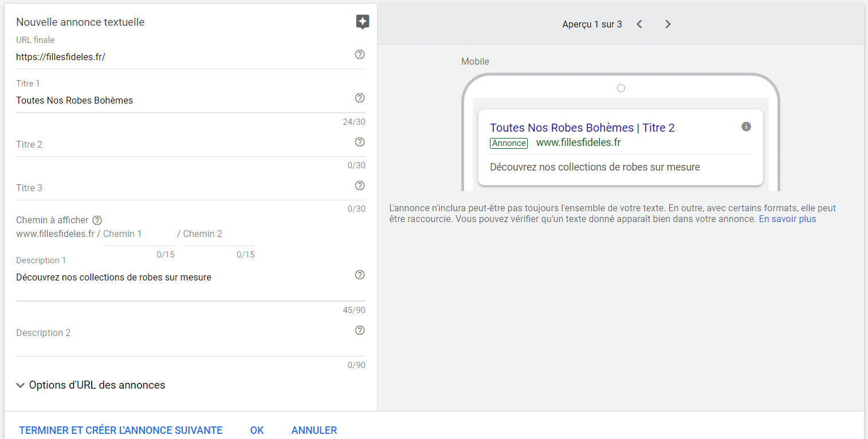Open help icon for Description 1
Viewport: 868px width, 439px height.
(360, 275)
